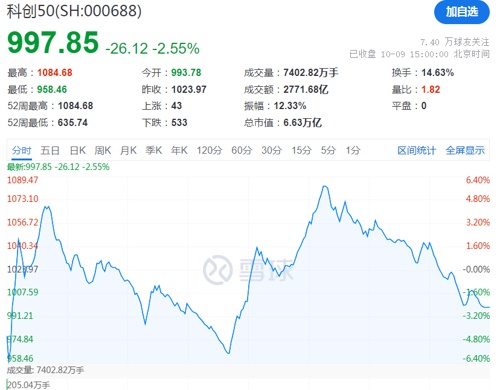Screen dimensions: 500x390
Task: Open the 季K chart tab
Action: (x=154, y=151)
